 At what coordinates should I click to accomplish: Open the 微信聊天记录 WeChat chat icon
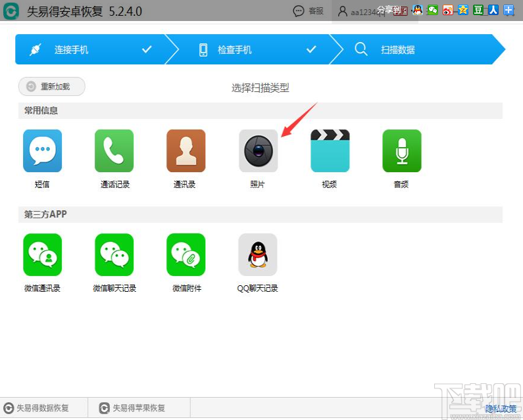coord(114,254)
